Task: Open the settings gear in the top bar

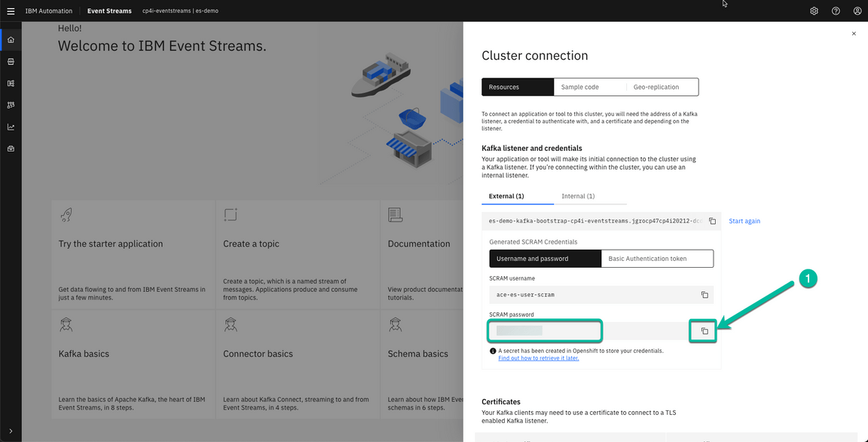Action: click(814, 11)
